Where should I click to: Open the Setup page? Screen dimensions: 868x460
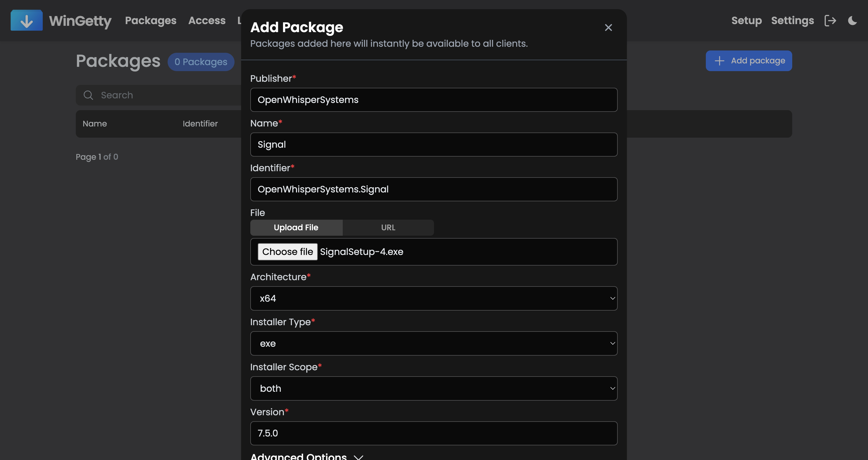point(746,21)
